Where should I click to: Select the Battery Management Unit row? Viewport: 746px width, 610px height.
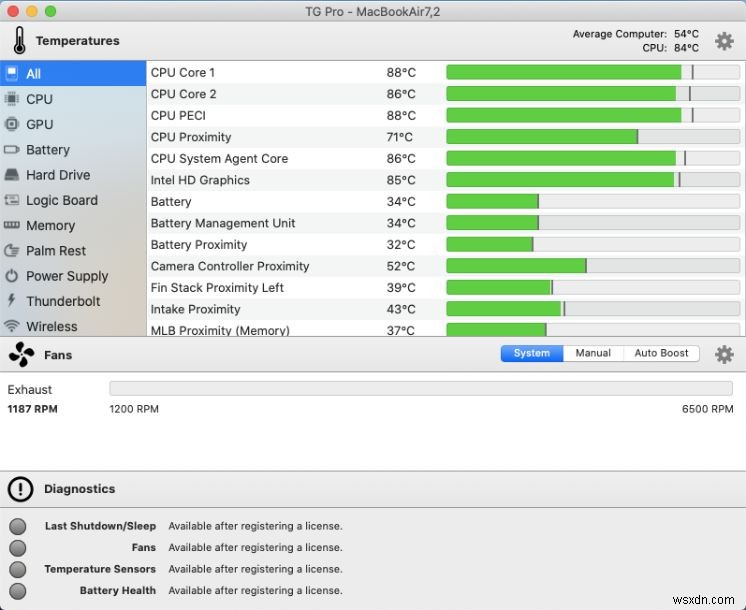[445, 223]
